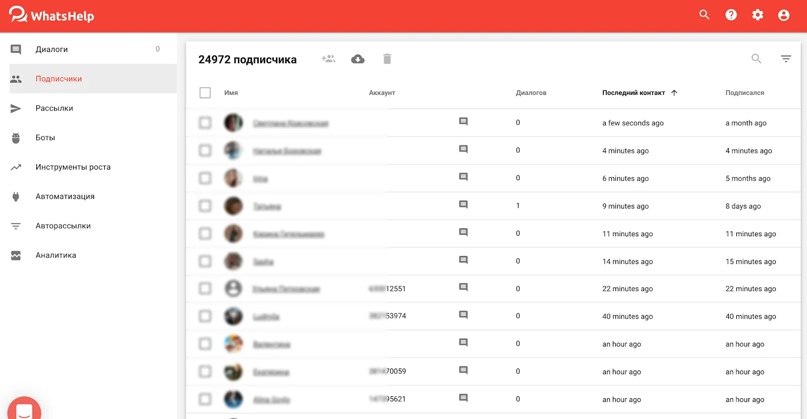
Task: Open chat icon for first subscriber
Action: point(463,122)
